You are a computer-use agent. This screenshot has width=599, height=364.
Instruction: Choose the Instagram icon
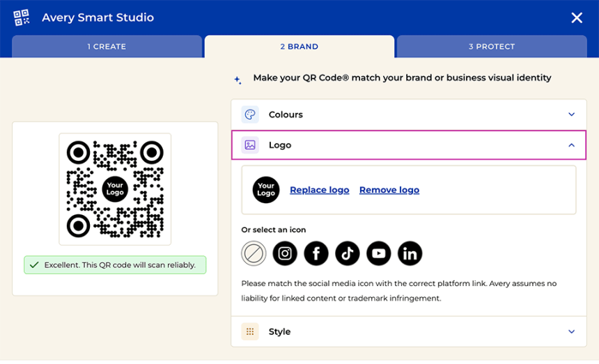(x=285, y=253)
